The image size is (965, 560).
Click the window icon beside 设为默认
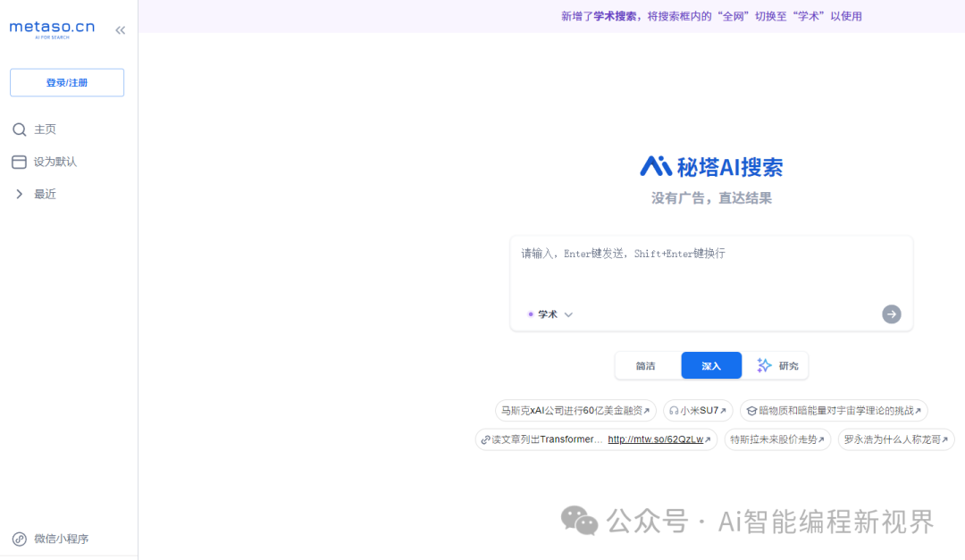click(x=19, y=162)
